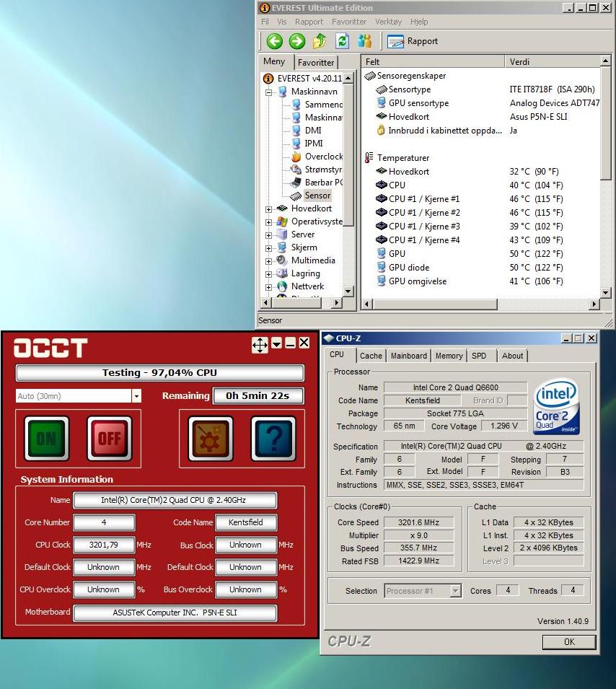Click the EVEREST details pane scroll down arrow
Image resolution: width=616 pixels, height=689 pixels.
coord(605,293)
